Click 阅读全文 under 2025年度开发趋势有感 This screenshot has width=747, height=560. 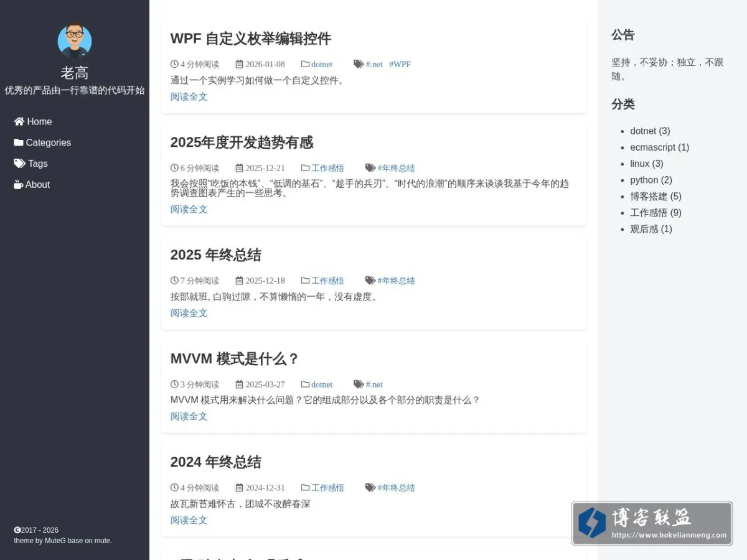click(x=189, y=209)
